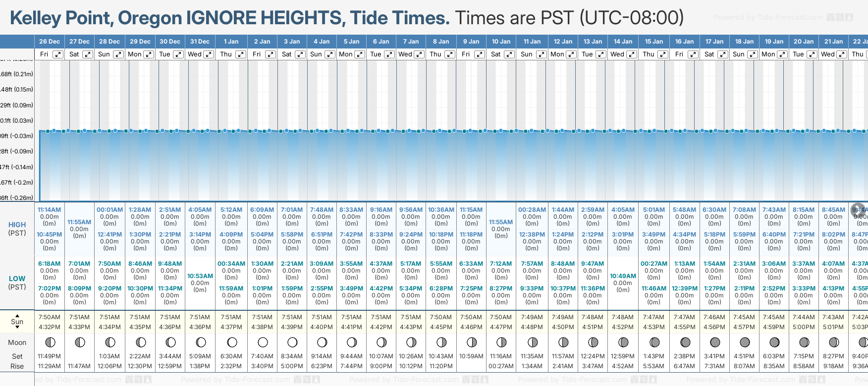Expand the Mon 5 Jan day column
868x386 pixels.
[x=360, y=54]
